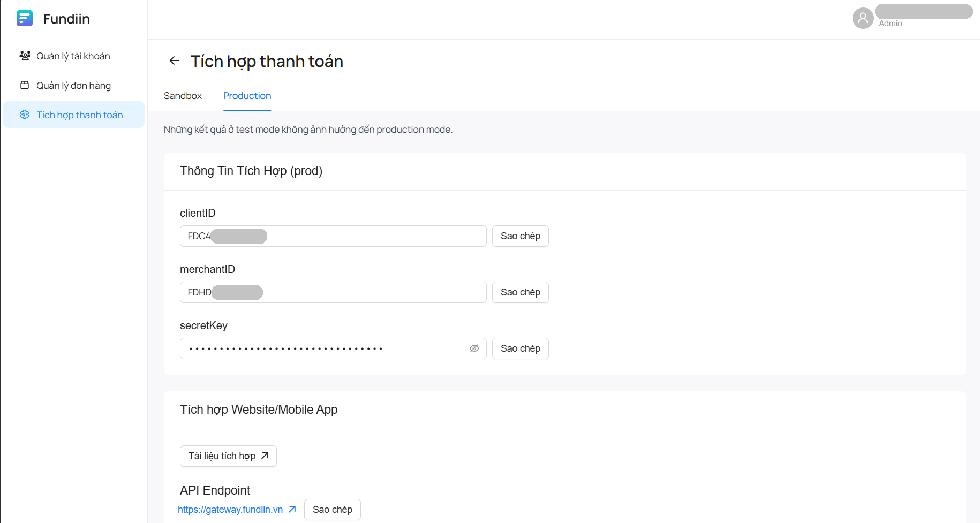Select Tích hợp thanh toán sidebar item
Screen dimensions: 980x523
click(79, 115)
